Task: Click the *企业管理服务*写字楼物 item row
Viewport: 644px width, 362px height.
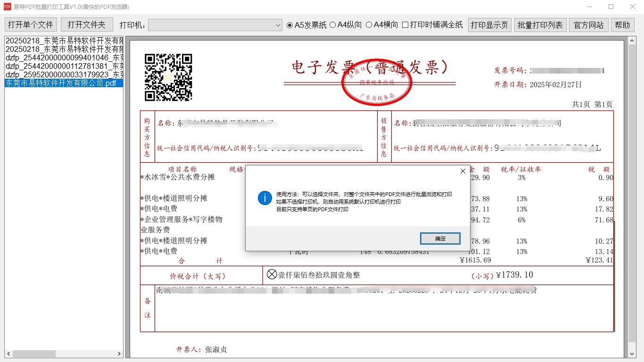Action: (x=182, y=219)
